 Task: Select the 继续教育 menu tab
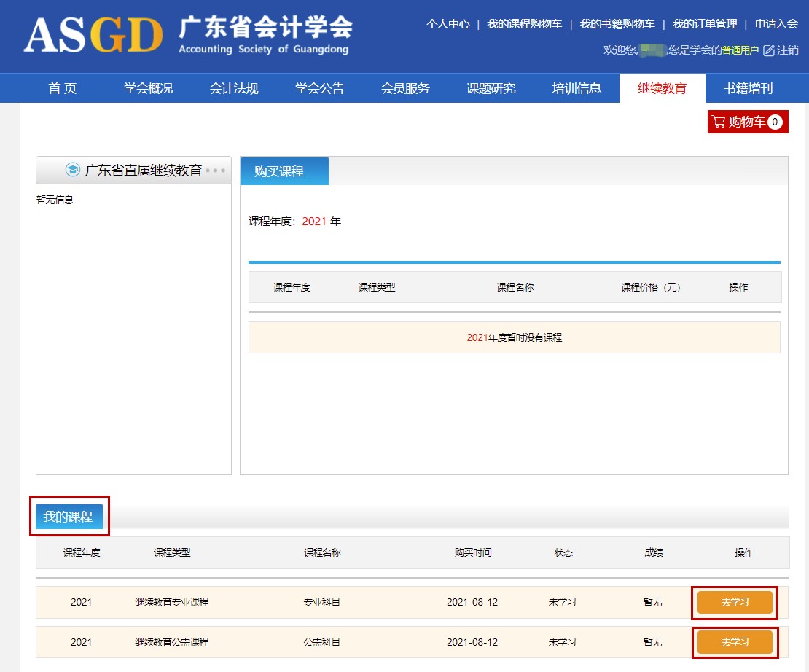[x=662, y=88]
